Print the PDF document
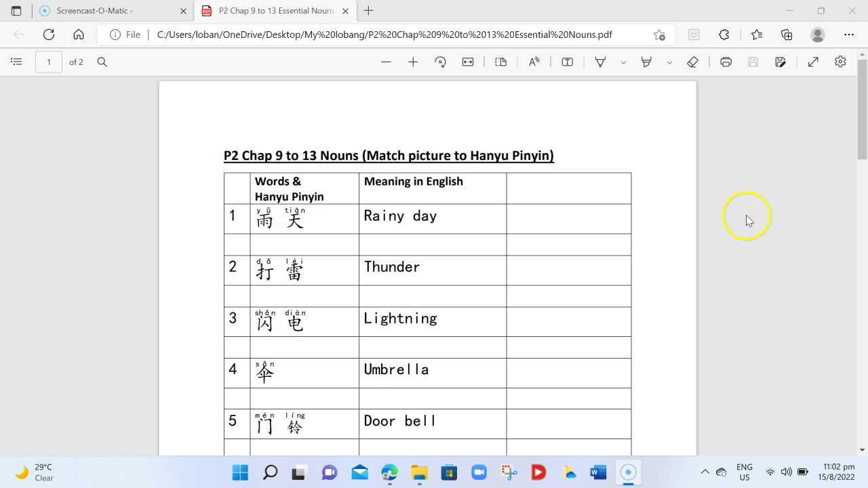 point(726,62)
